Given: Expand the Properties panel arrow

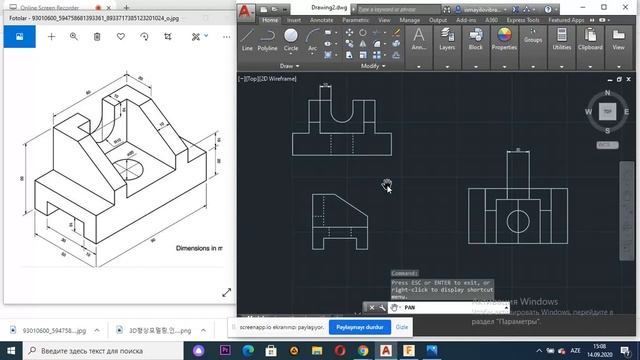Looking at the screenshot, I should (504, 67).
